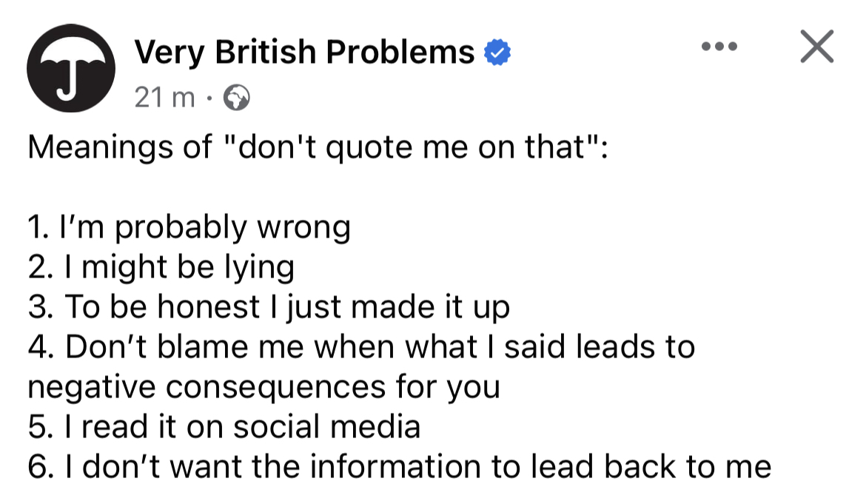Close the post with the X
Screen dimensions: 866x504
pos(816,47)
